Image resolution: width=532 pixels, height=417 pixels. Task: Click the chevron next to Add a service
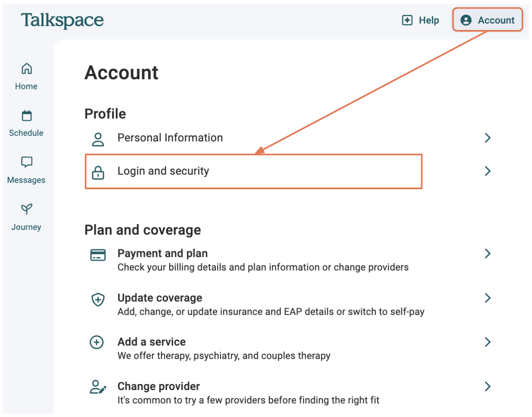487,342
